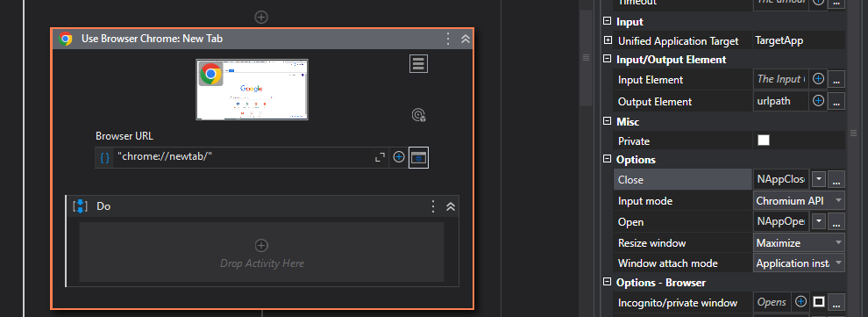The image size is (868, 317).
Task: Click the plus icon for Input Element
Action: tap(818, 79)
